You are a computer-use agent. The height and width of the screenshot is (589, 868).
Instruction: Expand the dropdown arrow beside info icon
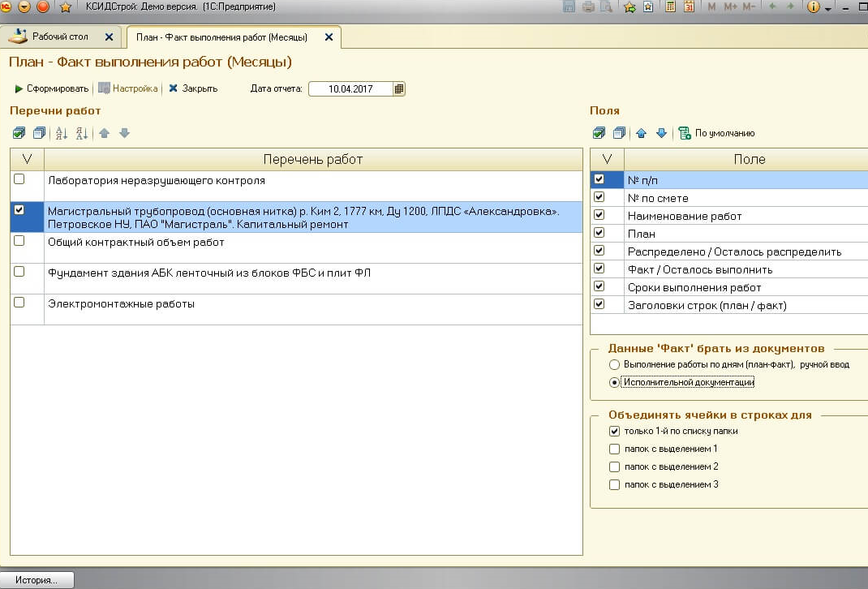click(828, 8)
